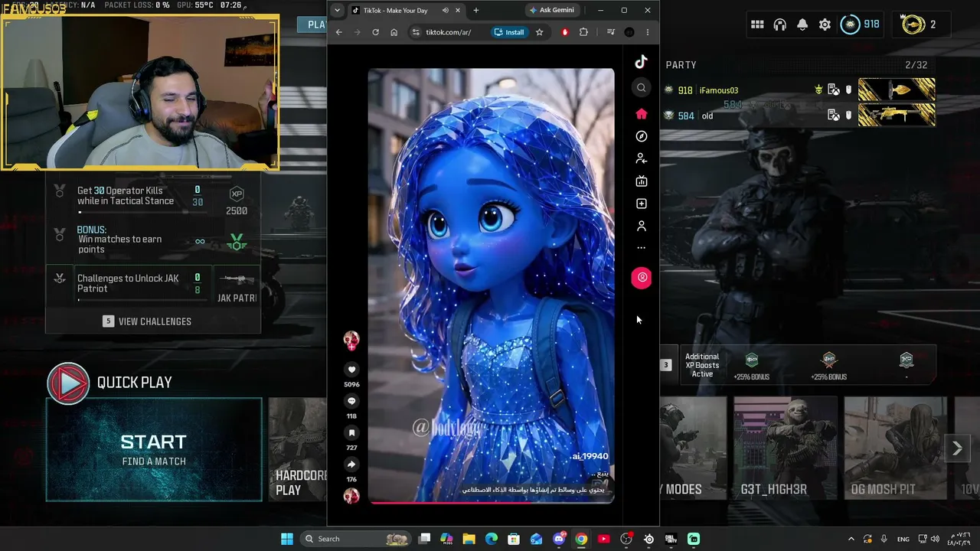Select the OG MOSH PIT playlist card
This screenshot has width=980, height=551.
[895, 448]
